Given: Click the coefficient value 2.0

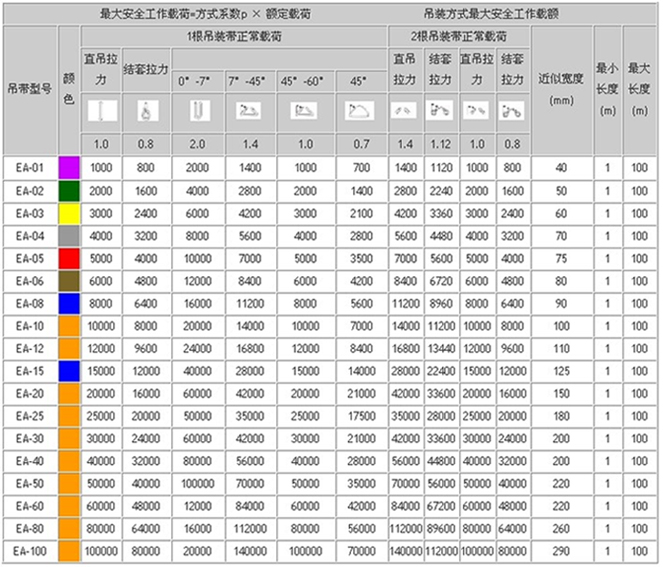Looking at the screenshot, I should point(197,144).
